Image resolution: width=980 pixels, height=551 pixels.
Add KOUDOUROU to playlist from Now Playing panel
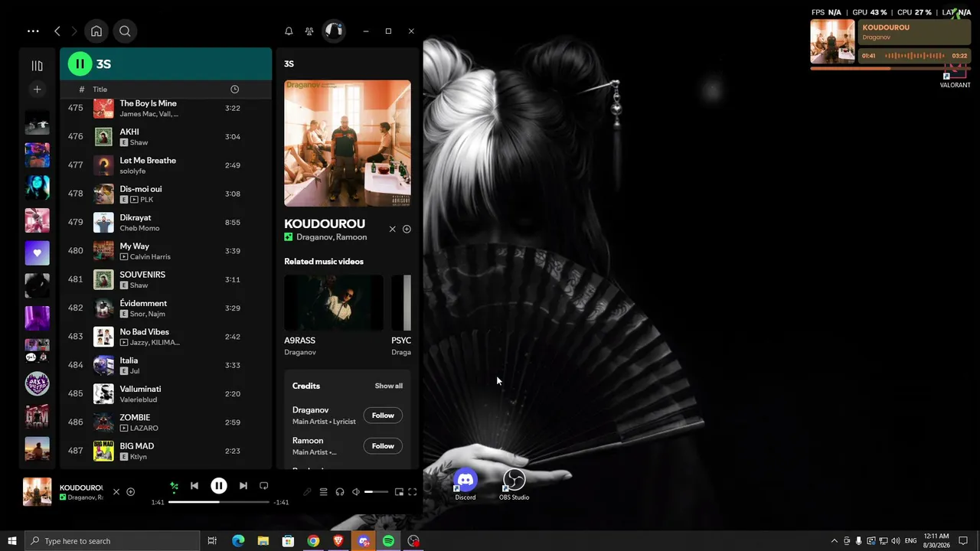(x=407, y=229)
